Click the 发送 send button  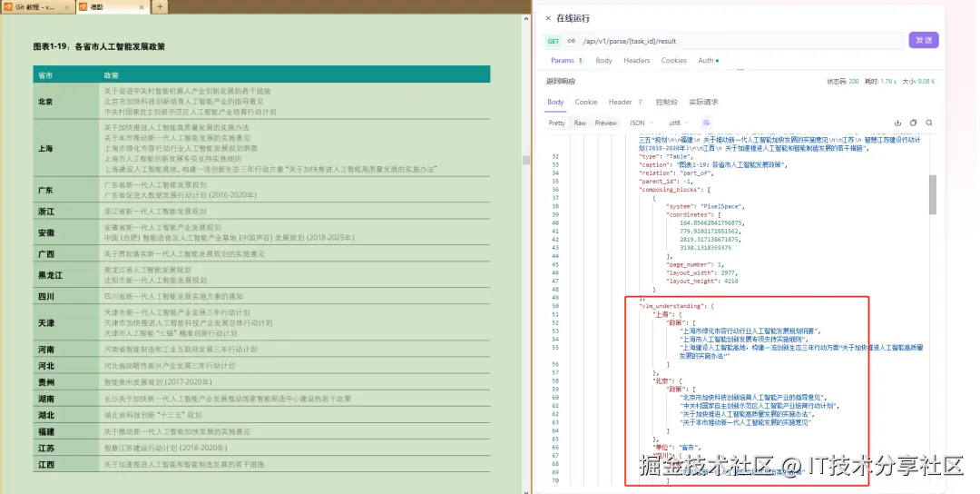[x=924, y=40]
